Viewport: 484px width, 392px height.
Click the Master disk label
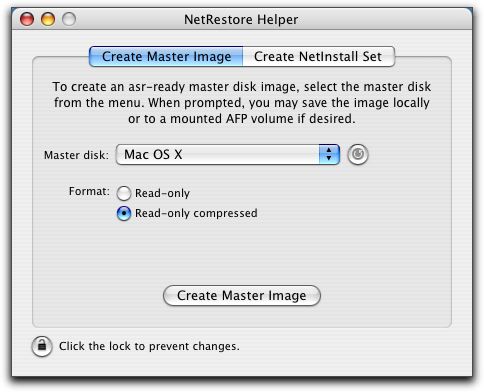click(76, 155)
